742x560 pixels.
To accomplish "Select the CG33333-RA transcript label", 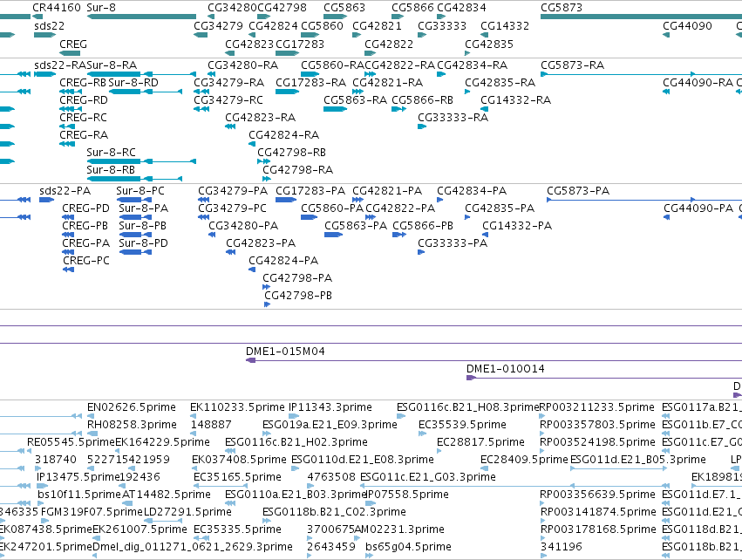I will click(453, 118).
